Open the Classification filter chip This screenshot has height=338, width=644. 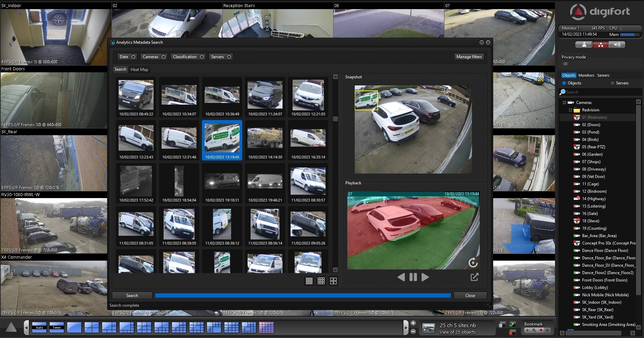(x=185, y=57)
